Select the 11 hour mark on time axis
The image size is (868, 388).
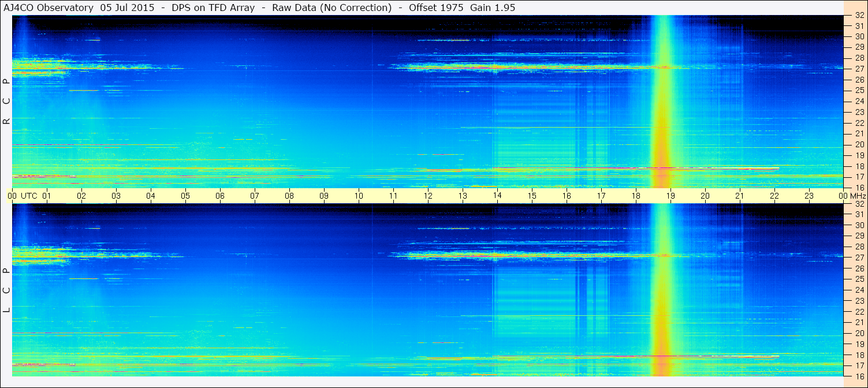pyautogui.click(x=393, y=196)
